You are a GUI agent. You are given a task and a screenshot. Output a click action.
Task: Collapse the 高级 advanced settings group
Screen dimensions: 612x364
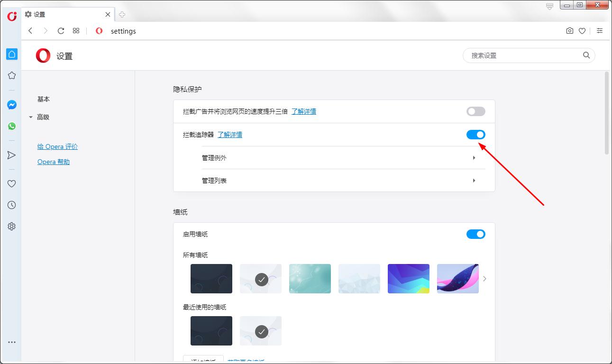[31, 117]
